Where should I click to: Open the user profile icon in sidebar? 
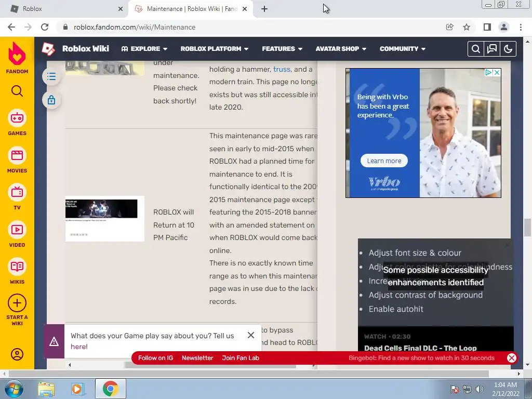[17, 354]
